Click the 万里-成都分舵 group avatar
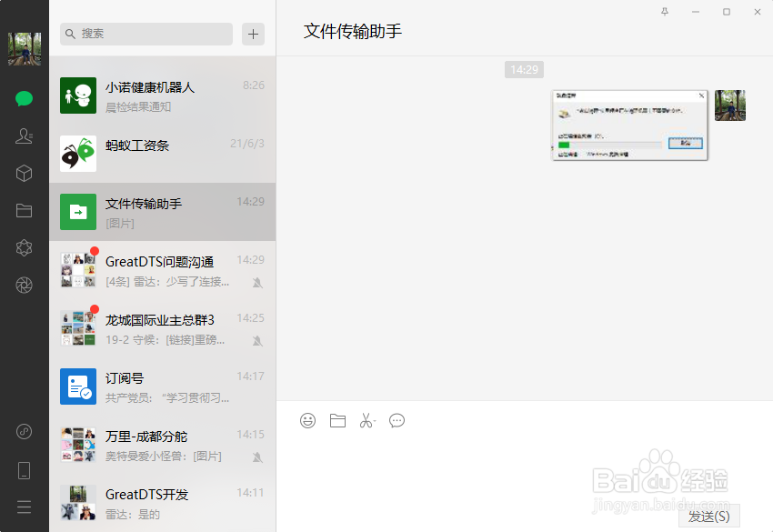This screenshot has width=773, height=532. click(x=78, y=445)
